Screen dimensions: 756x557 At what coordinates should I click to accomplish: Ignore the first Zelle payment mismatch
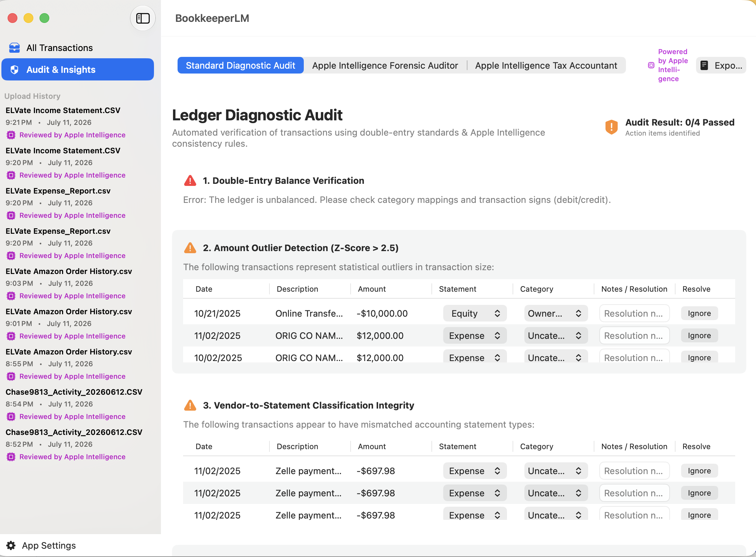click(699, 471)
